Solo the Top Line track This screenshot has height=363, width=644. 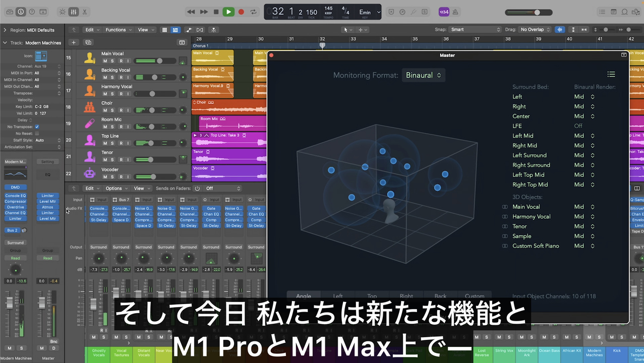113,143
